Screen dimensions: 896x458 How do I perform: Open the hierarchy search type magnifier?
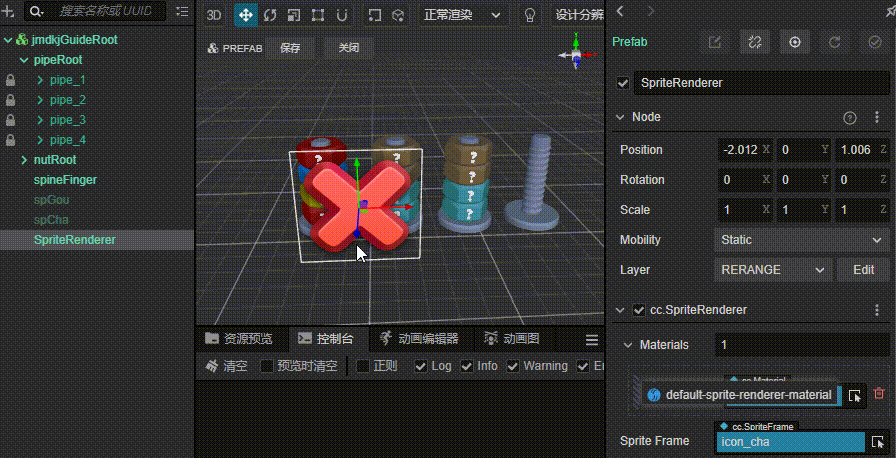tap(36, 11)
